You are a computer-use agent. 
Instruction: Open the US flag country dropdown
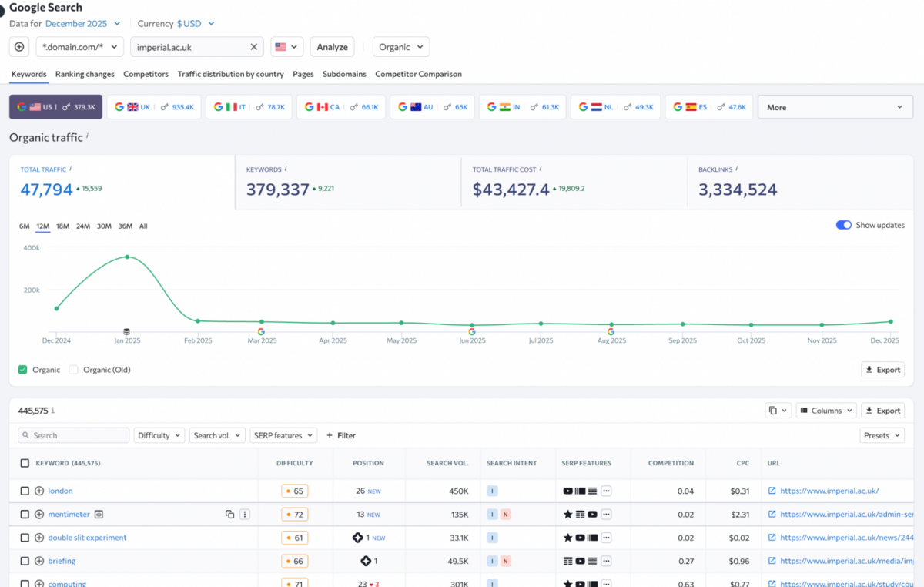click(x=287, y=47)
